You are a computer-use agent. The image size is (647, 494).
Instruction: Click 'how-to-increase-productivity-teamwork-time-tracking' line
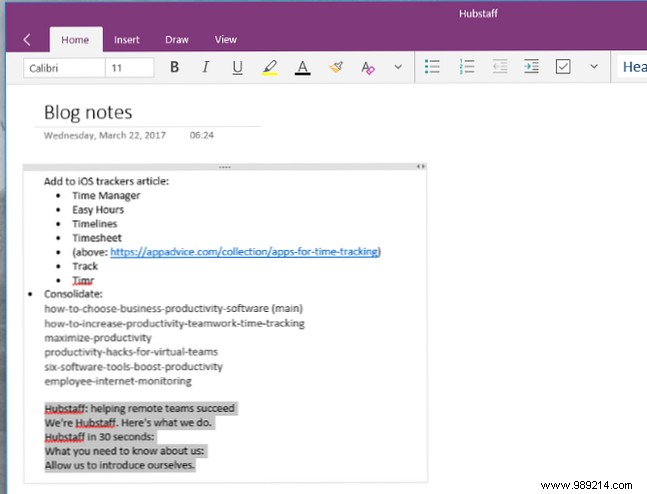(x=175, y=323)
